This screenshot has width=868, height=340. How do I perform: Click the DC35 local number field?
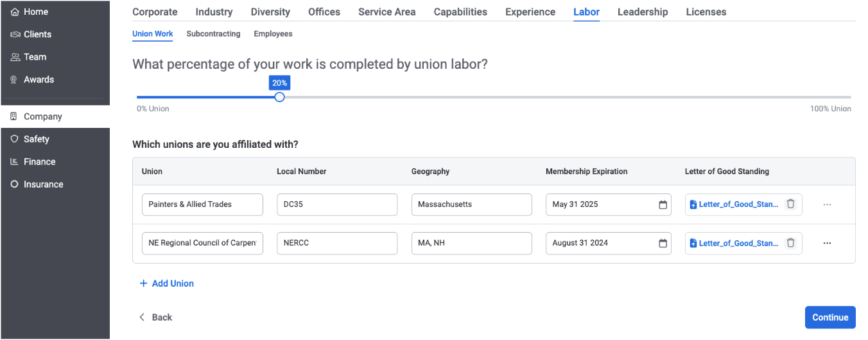[336, 204]
